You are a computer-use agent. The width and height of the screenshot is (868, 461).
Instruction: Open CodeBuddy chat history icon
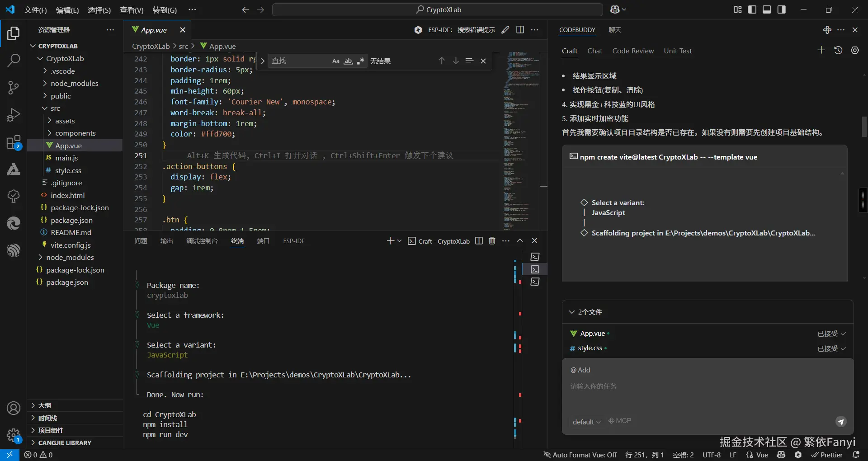click(x=838, y=51)
